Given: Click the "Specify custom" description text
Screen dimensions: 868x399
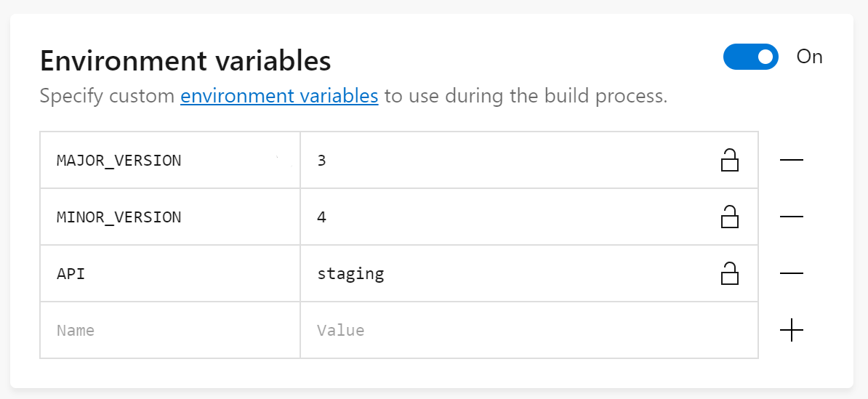Looking at the screenshot, I should coord(108,96).
